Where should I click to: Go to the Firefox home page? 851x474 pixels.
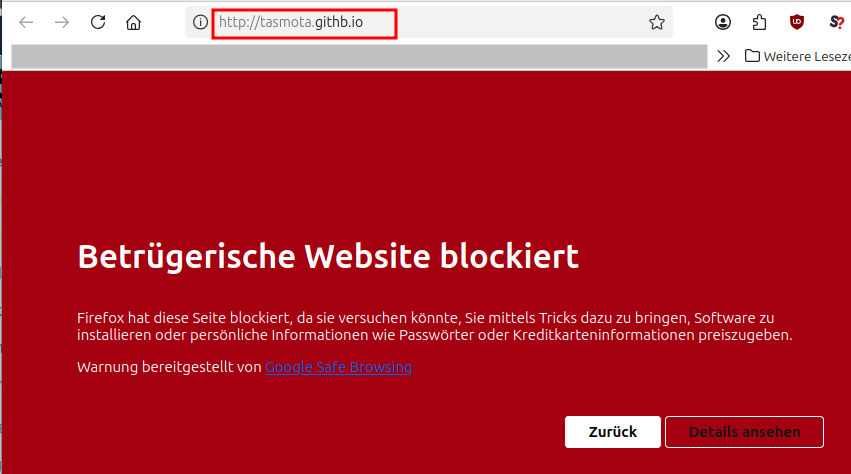[x=133, y=22]
